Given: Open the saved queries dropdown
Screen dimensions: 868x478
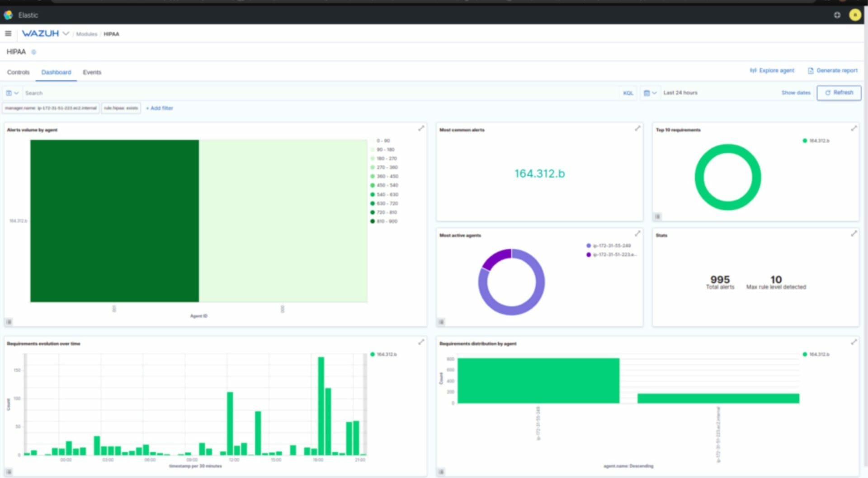Looking at the screenshot, I should tap(12, 93).
